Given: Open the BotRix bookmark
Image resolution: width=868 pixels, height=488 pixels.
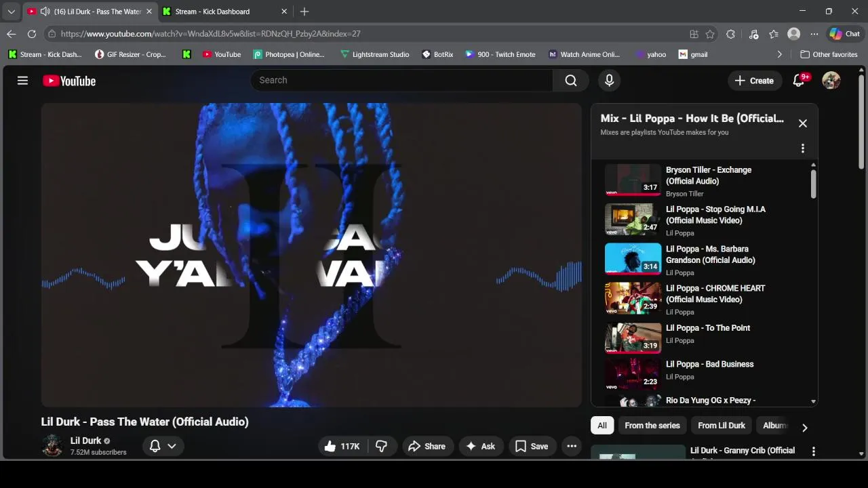Looking at the screenshot, I should (x=437, y=54).
